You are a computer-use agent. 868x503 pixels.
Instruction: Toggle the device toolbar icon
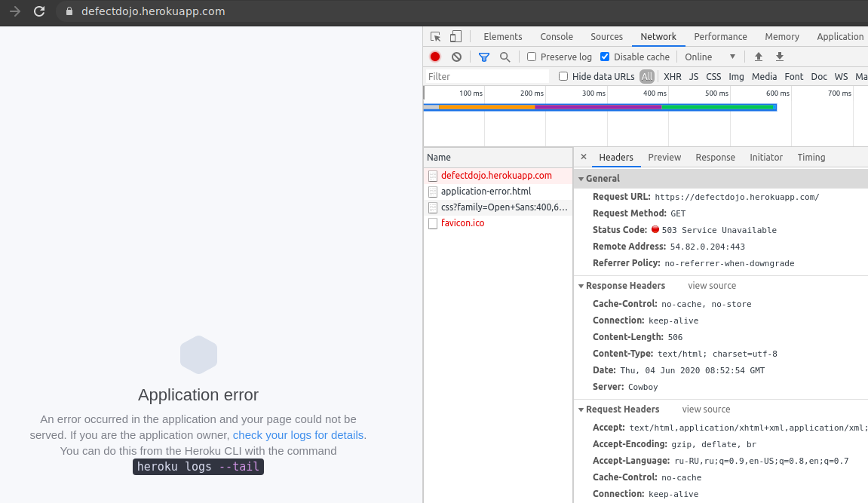(x=455, y=35)
